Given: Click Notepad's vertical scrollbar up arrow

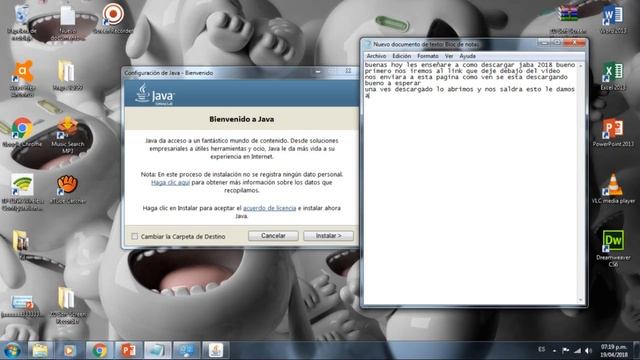Looking at the screenshot, I should (x=581, y=66).
